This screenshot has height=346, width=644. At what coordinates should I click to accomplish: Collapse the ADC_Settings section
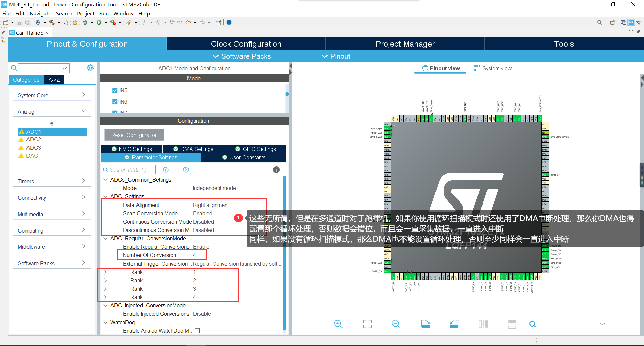point(105,196)
